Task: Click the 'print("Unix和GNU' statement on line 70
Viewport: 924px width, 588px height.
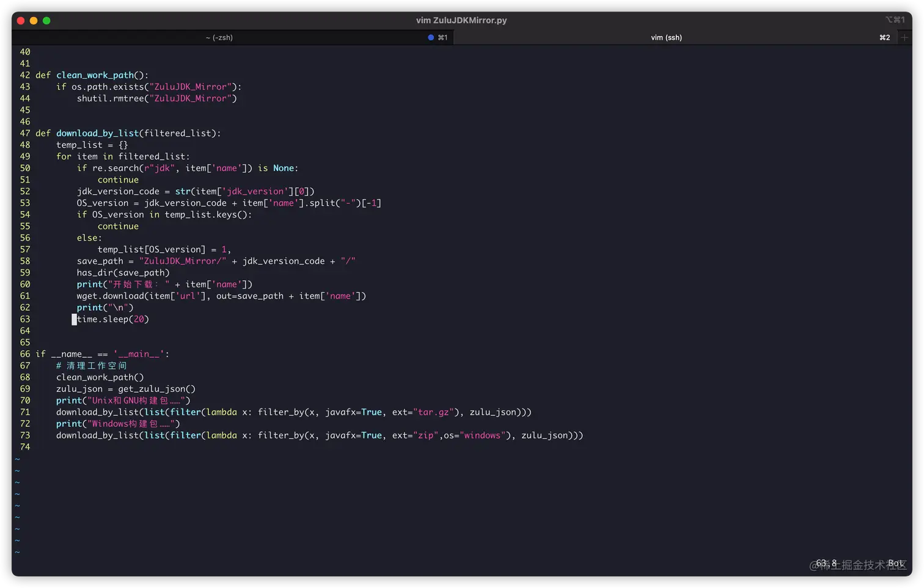Action: [123, 401]
